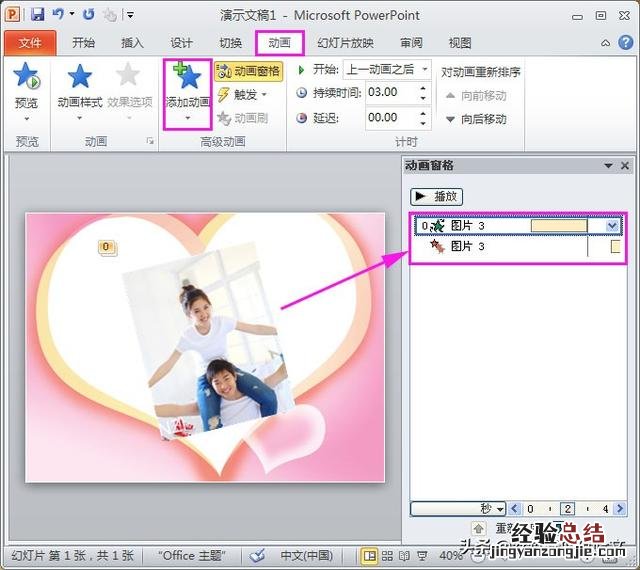
Task: Click 向后移动 move later button
Action: pos(477,119)
